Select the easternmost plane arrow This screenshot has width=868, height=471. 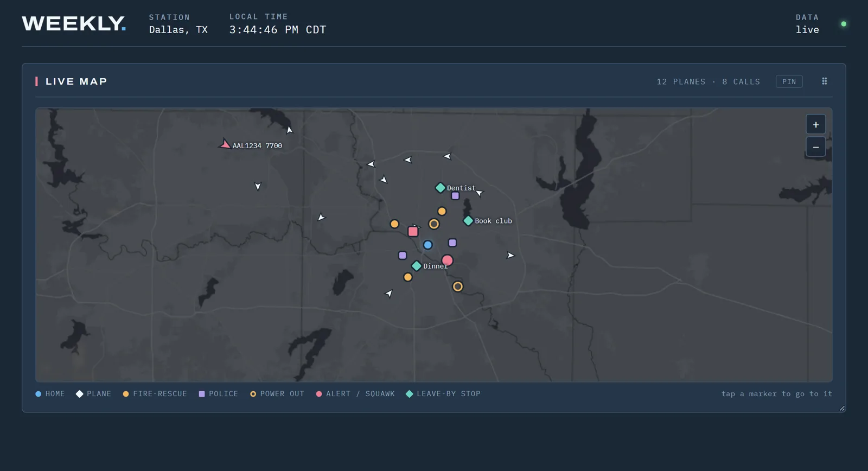[510, 255]
